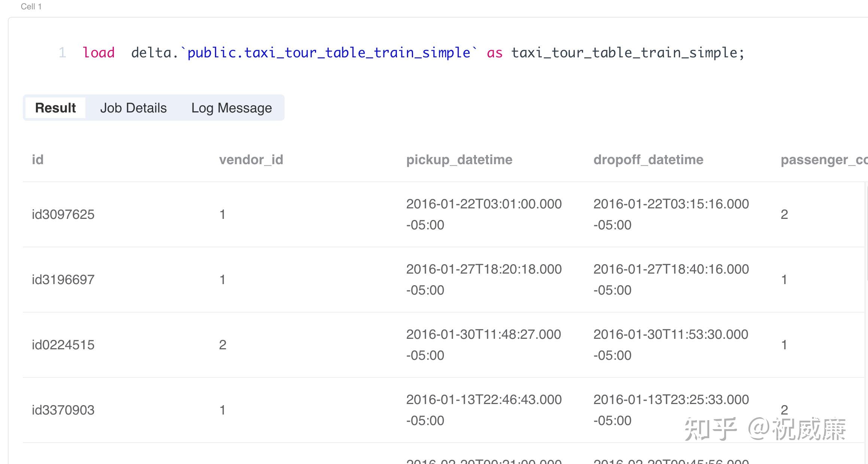Select row id3370903 cell
Screen dimensions: 868x464
click(63, 410)
